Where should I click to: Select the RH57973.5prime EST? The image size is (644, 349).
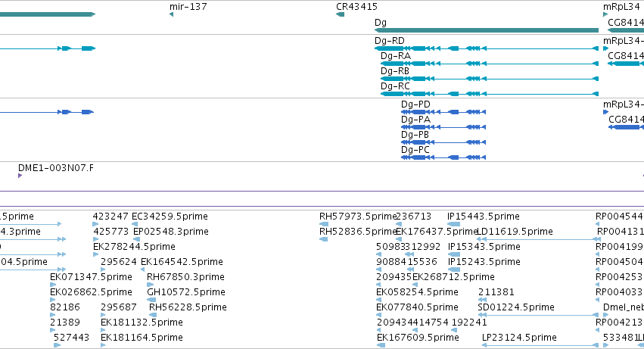click(324, 224)
